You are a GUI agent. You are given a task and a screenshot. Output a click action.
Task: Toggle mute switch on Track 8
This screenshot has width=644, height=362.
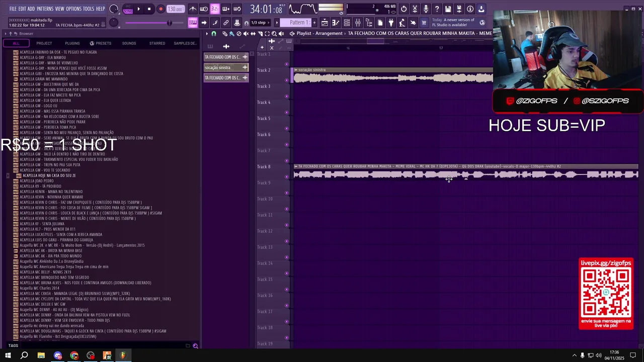pos(287,176)
